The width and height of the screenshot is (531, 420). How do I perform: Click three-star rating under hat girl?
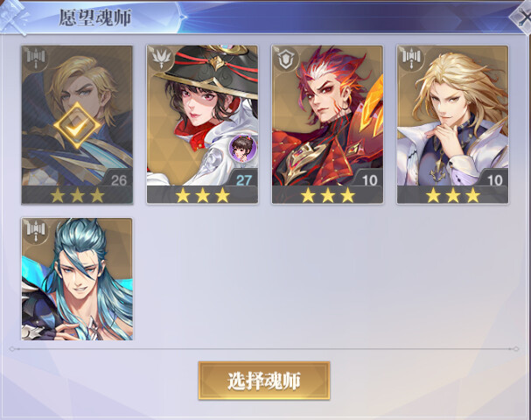coord(202,195)
